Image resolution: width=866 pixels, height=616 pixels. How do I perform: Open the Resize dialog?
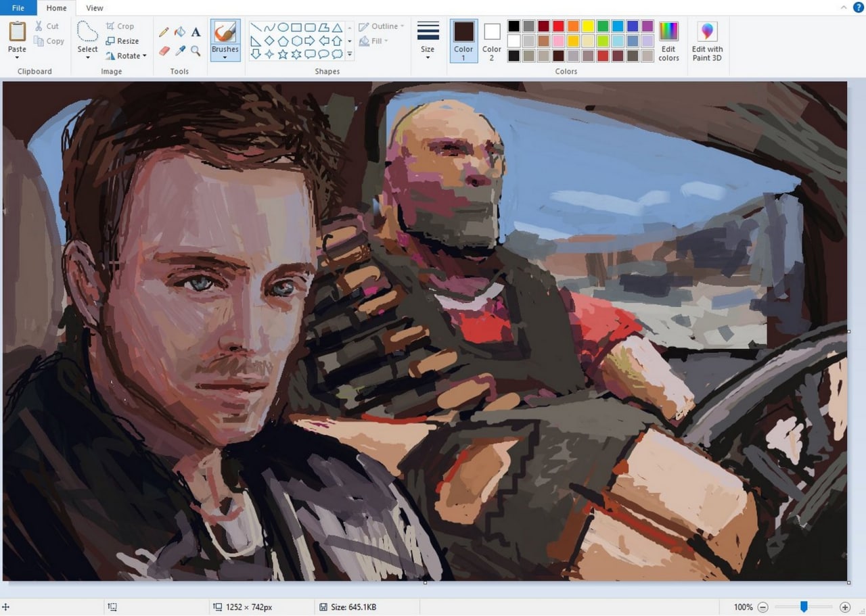122,41
